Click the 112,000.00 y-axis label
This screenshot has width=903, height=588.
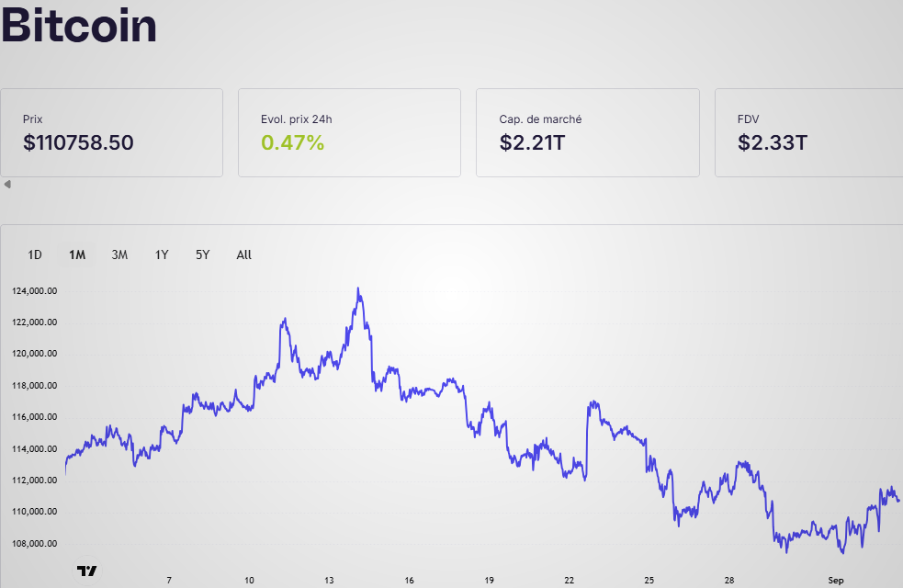coord(35,481)
